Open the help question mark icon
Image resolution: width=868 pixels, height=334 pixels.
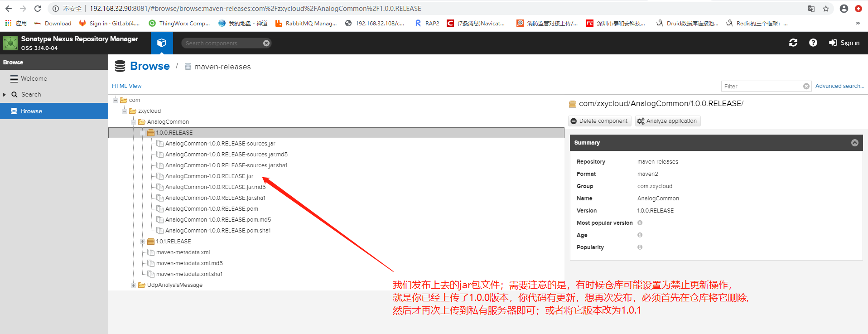(813, 43)
